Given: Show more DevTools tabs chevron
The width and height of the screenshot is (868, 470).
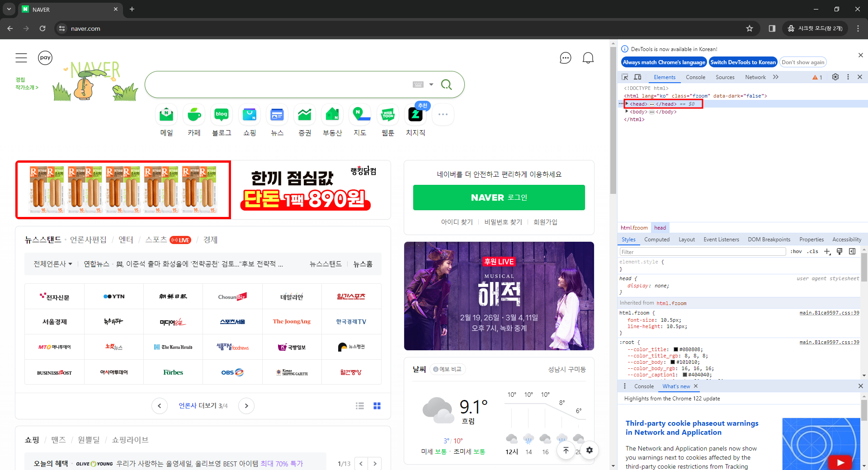Looking at the screenshot, I should 776,77.
